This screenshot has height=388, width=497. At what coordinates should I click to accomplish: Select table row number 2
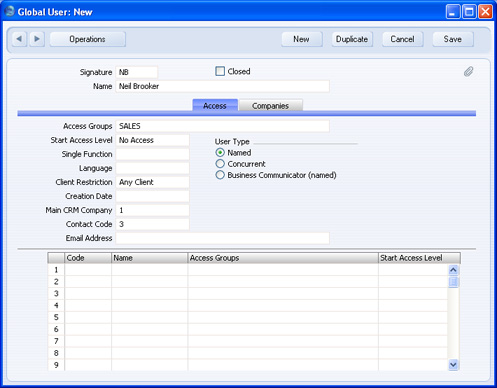(56, 282)
